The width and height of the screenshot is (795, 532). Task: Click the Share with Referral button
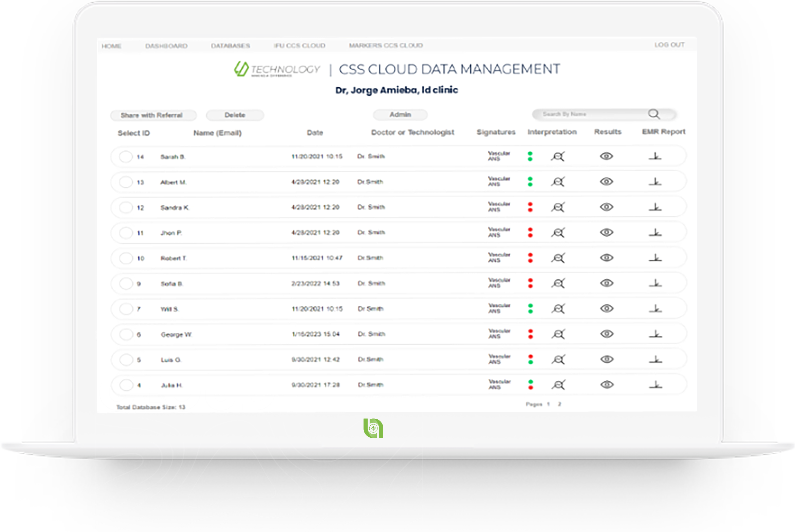(153, 115)
